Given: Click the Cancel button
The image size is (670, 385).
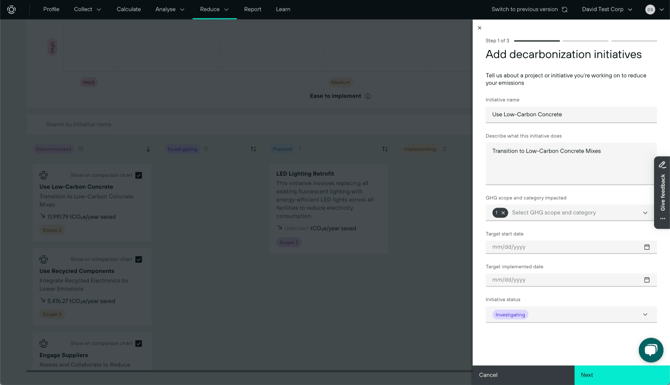Looking at the screenshot, I should pyautogui.click(x=523, y=375).
